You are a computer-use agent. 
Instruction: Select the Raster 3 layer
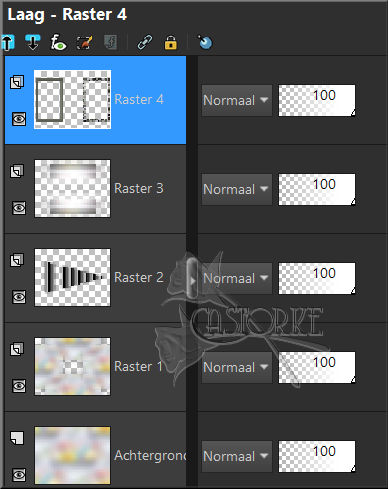95,189
